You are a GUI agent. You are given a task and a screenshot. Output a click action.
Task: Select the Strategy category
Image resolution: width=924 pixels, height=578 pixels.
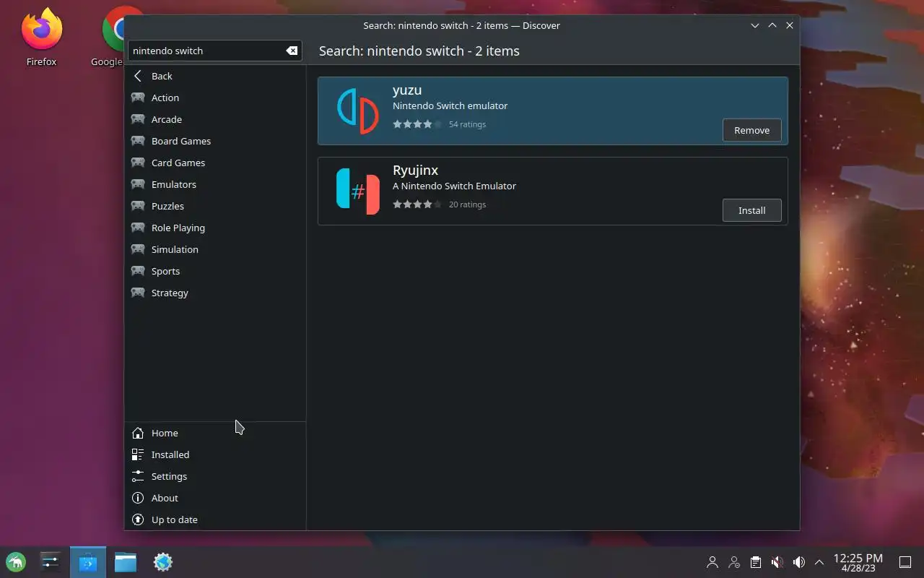[215, 293]
